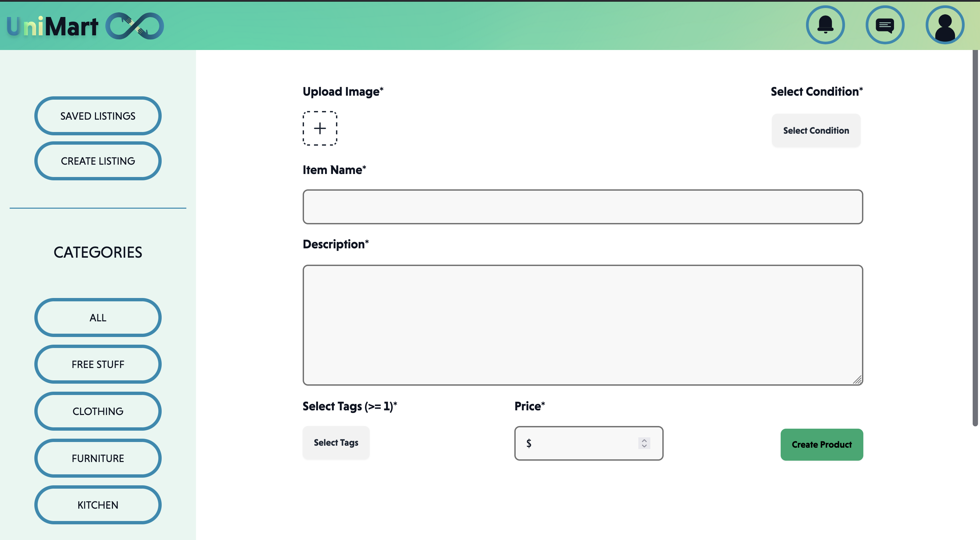Open the user profile icon
This screenshot has width=980, height=540.
coord(945,25)
